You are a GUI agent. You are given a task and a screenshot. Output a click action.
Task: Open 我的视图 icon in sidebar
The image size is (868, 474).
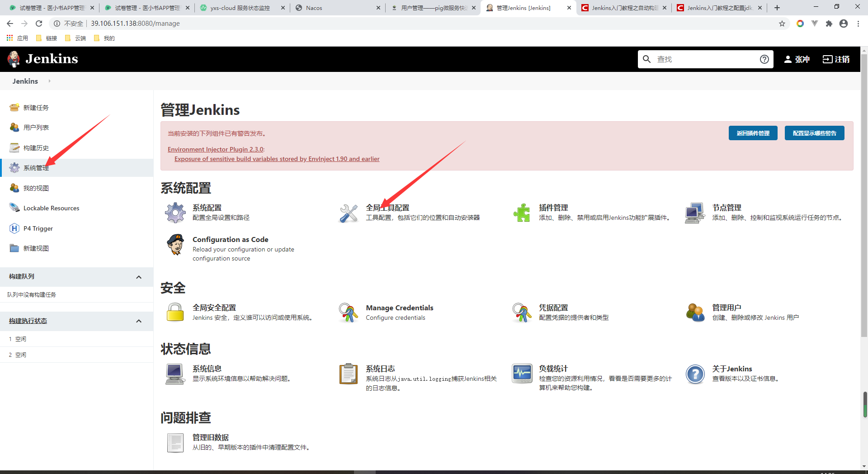point(14,188)
